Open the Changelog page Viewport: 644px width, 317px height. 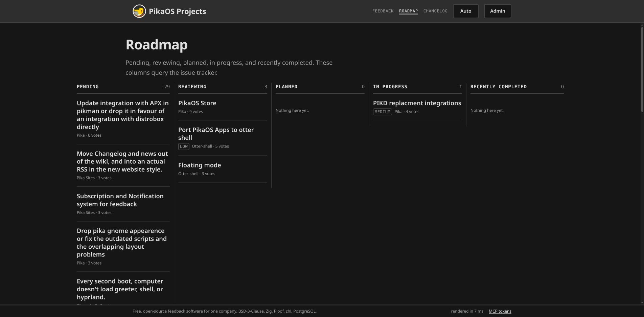pos(435,11)
